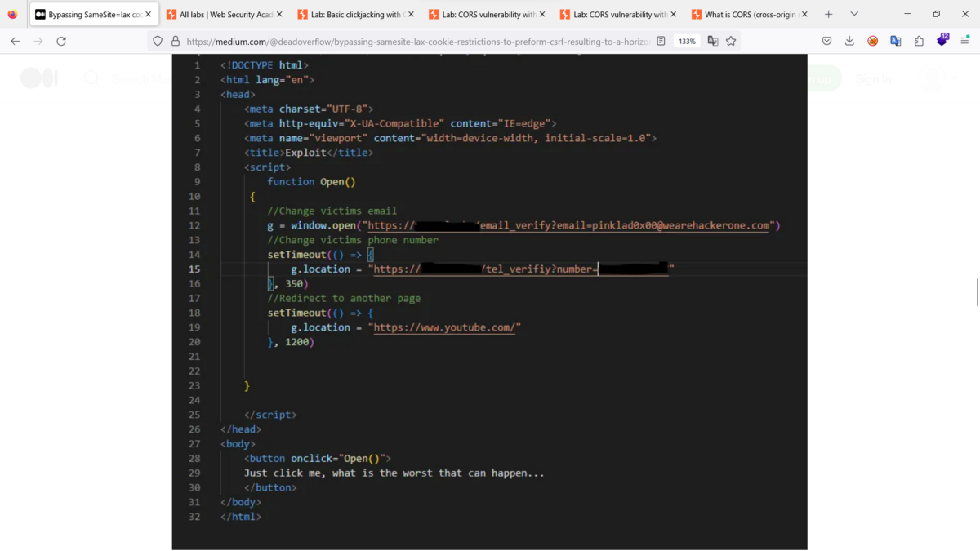Close the Lab: Basic clickjacking tab

coord(411,15)
